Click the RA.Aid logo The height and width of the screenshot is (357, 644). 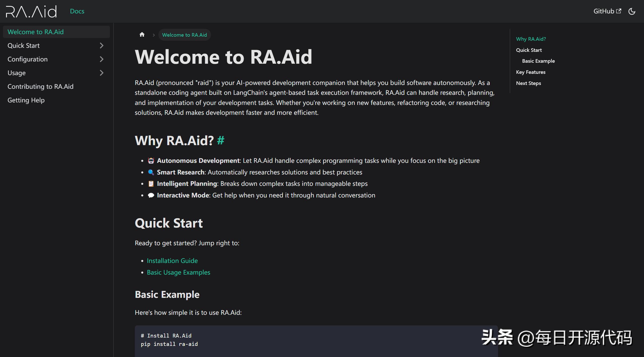pos(31,11)
